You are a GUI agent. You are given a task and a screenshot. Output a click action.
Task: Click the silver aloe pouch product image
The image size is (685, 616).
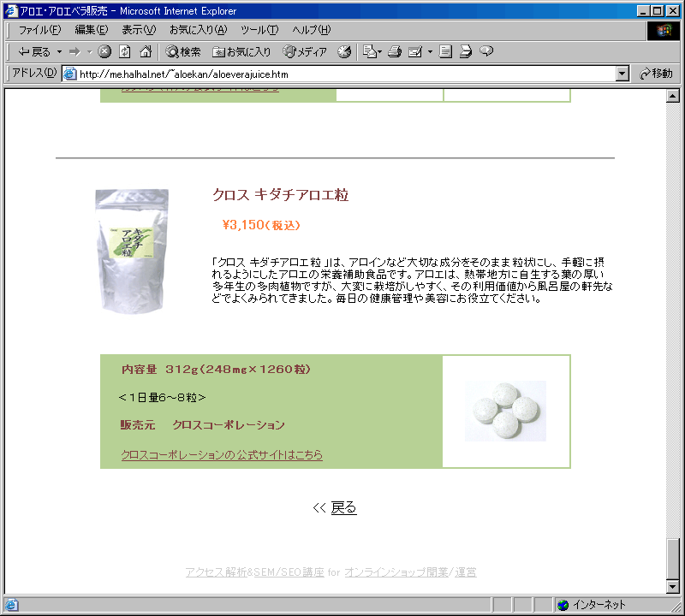132,251
